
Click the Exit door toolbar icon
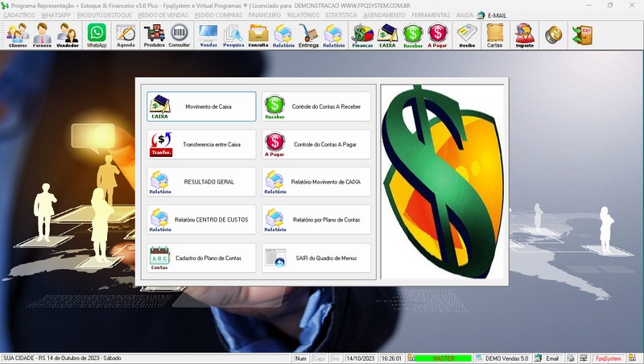[582, 35]
